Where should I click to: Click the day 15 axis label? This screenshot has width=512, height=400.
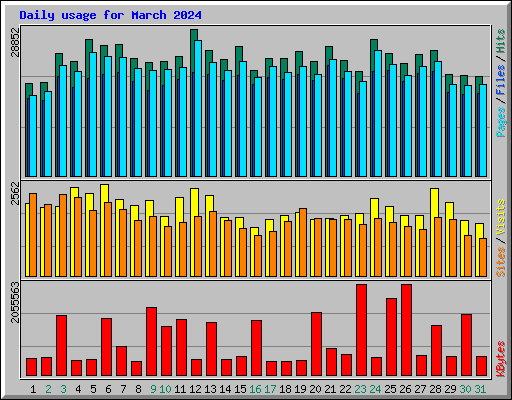(x=240, y=389)
